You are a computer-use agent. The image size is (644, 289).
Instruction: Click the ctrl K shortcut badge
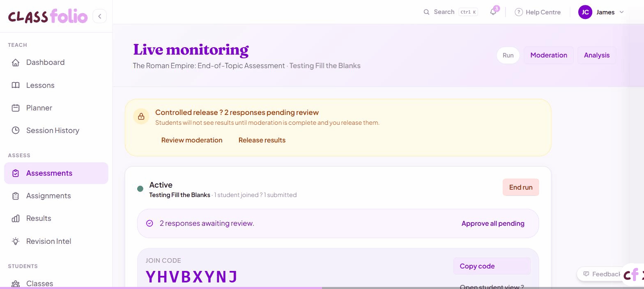coord(468,12)
